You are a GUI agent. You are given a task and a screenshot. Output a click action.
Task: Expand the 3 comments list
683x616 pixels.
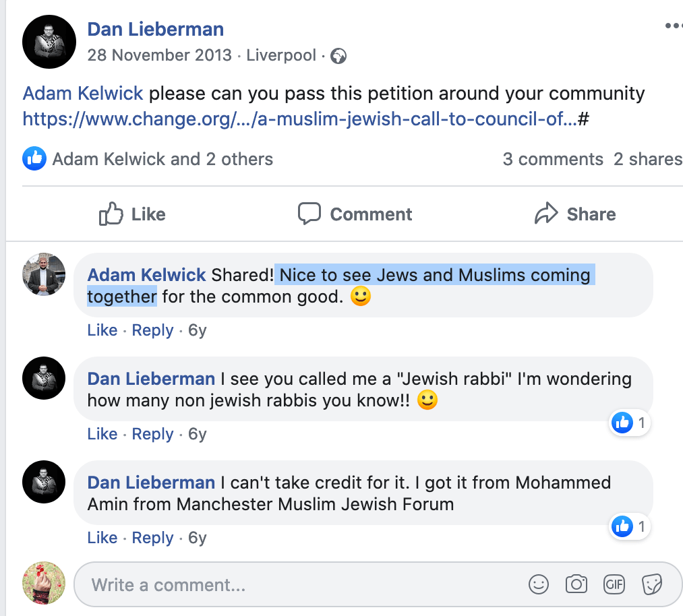[553, 159]
